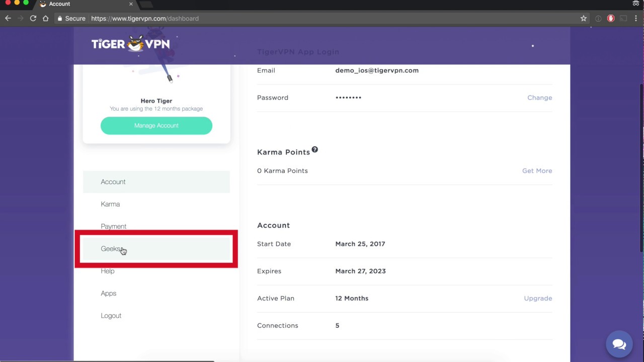Click the browser back arrow
Image resolution: width=644 pixels, height=362 pixels.
[x=8, y=18]
